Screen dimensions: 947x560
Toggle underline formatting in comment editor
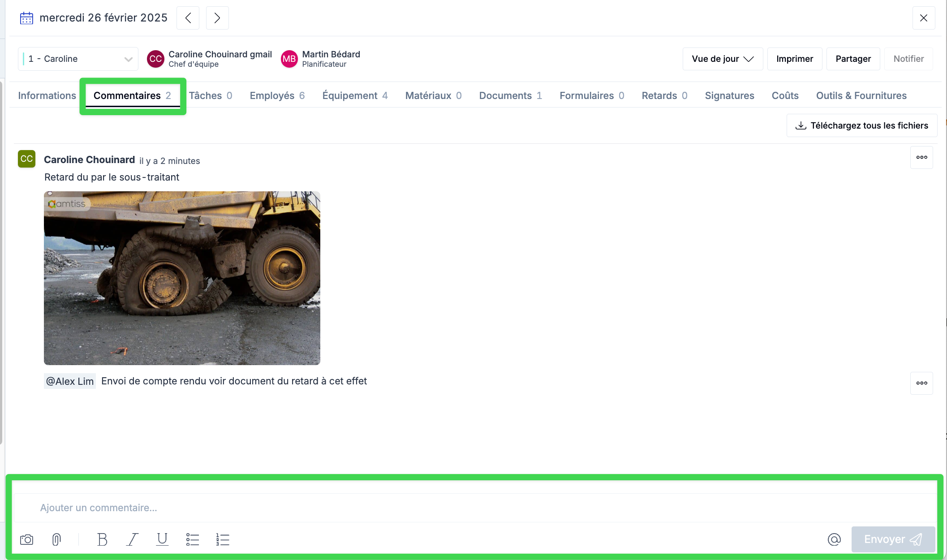162,539
